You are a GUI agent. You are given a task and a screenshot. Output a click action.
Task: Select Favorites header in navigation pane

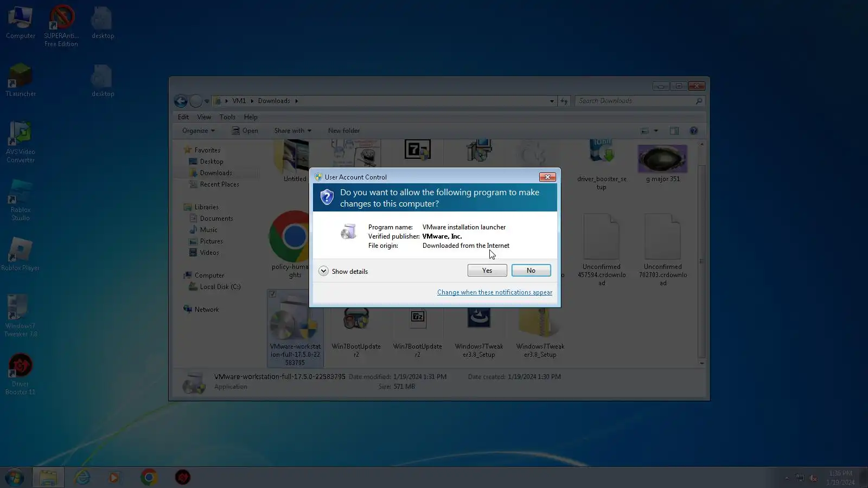point(202,150)
